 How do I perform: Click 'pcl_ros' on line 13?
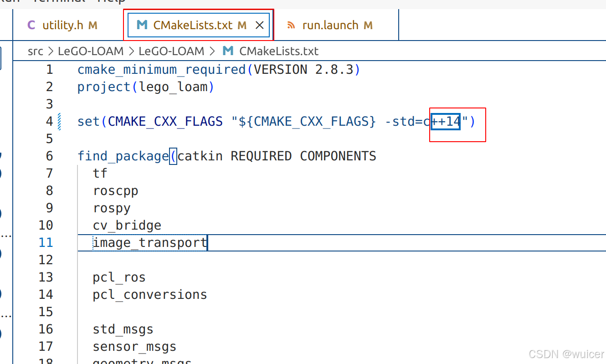(119, 277)
